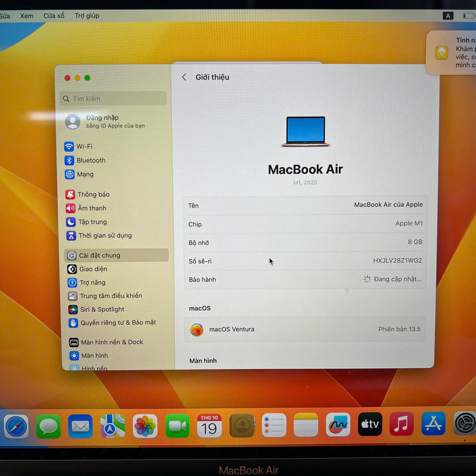Viewport: 476px width, 476px height.
Task: Select Bluetooth in the sidebar
Action: [90, 161]
